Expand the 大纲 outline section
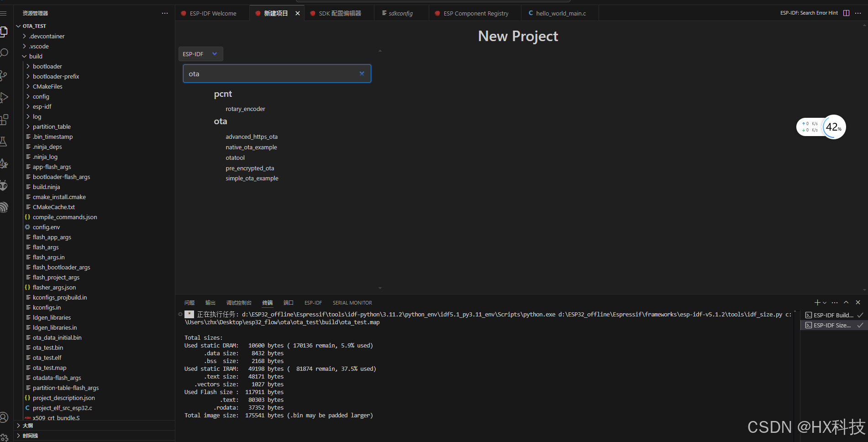The image size is (868, 442). click(28, 426)
